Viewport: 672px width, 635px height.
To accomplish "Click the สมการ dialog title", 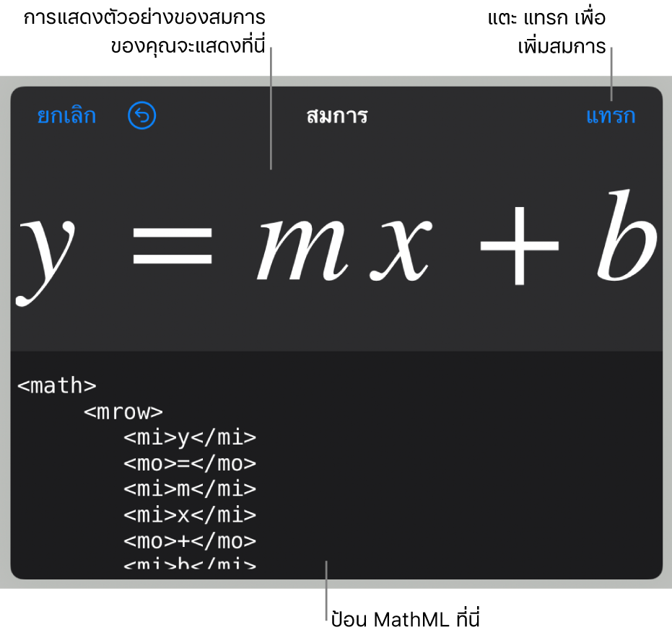I will pyautogui.click(x=337, y=116).
